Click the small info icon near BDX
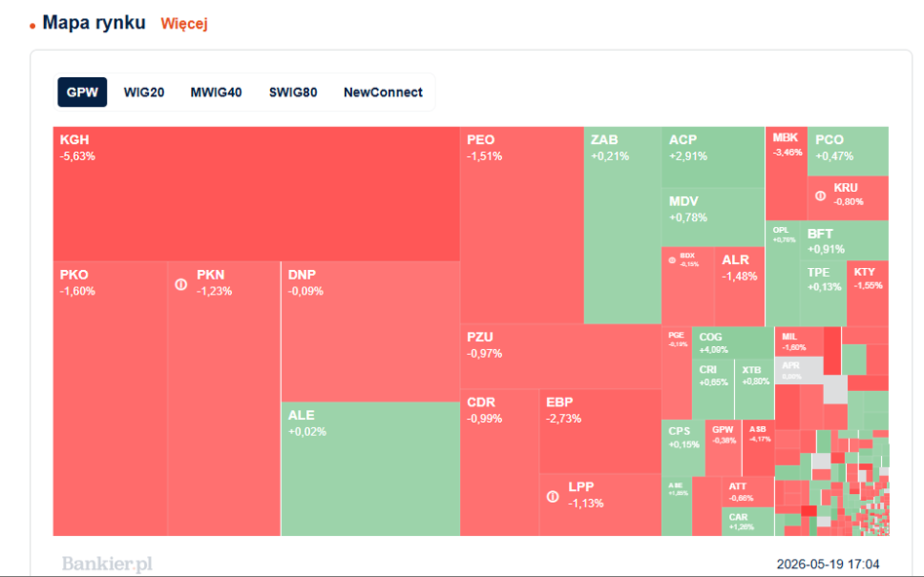The width and height of the screenshot is (924, 577). coord(672,260)
